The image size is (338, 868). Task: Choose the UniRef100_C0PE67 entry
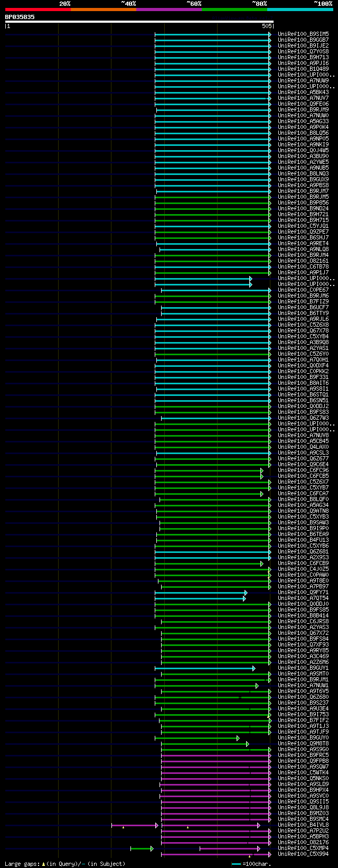(303, 290)
